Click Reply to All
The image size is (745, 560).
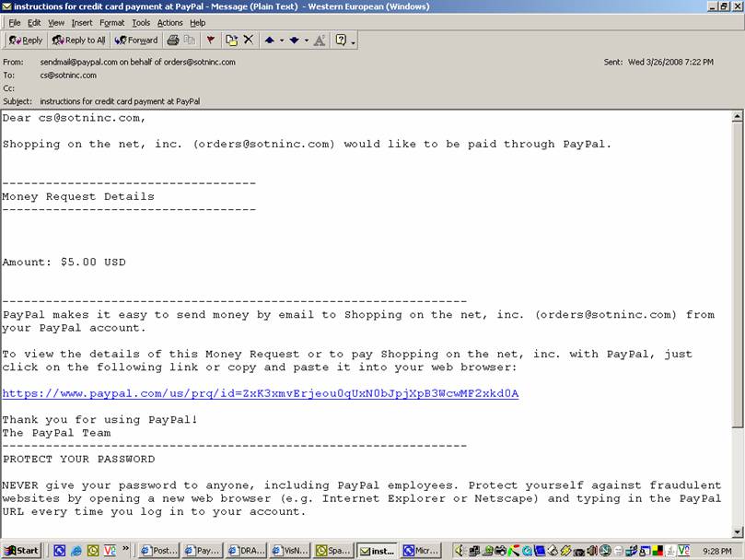click(x=78, y=41)
